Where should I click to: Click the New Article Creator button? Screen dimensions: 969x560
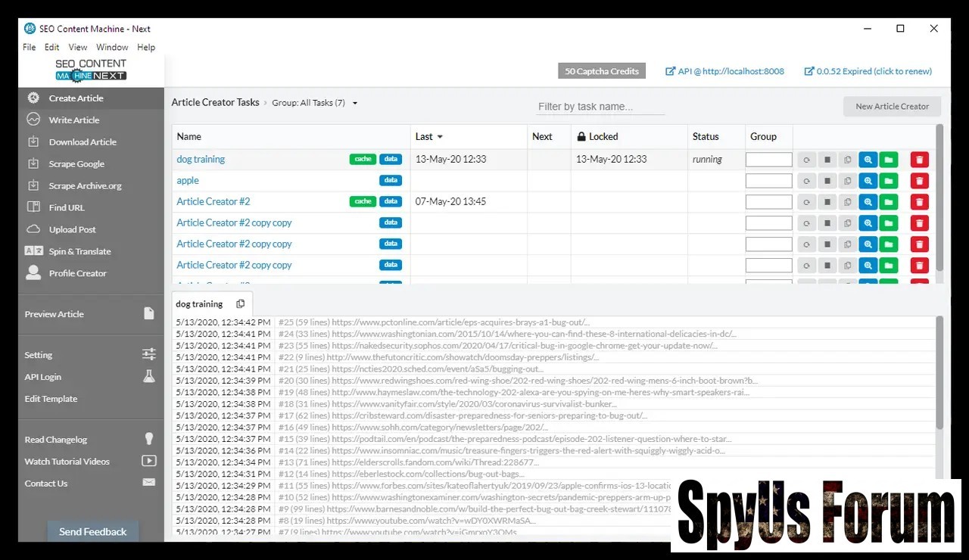tap(892, 107)
